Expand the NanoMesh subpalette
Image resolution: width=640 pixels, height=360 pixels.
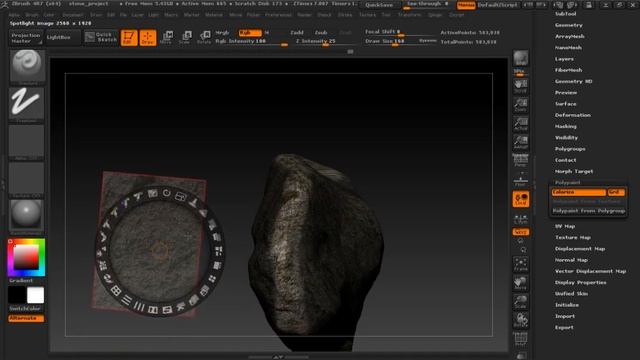(568, 48)
